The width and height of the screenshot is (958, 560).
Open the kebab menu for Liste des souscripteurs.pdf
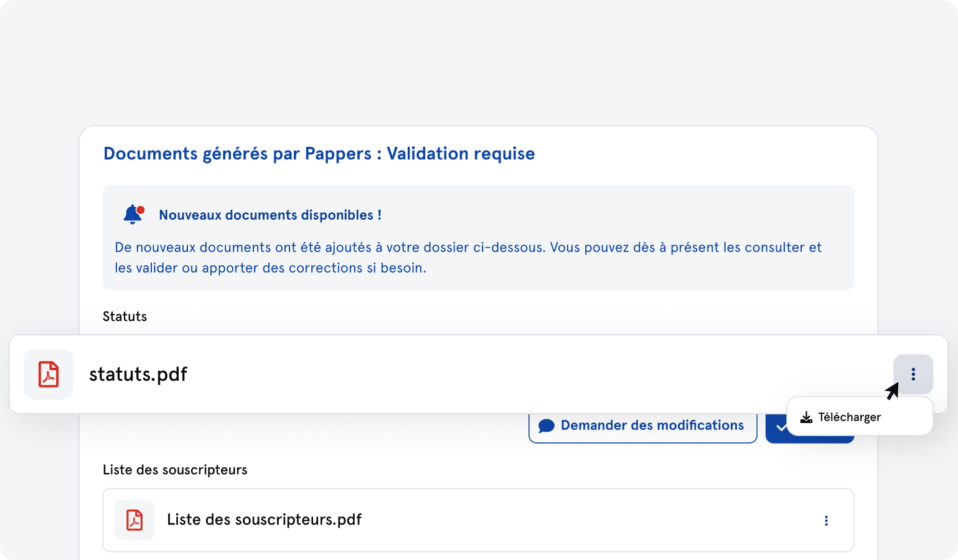(x=827, y=520)
